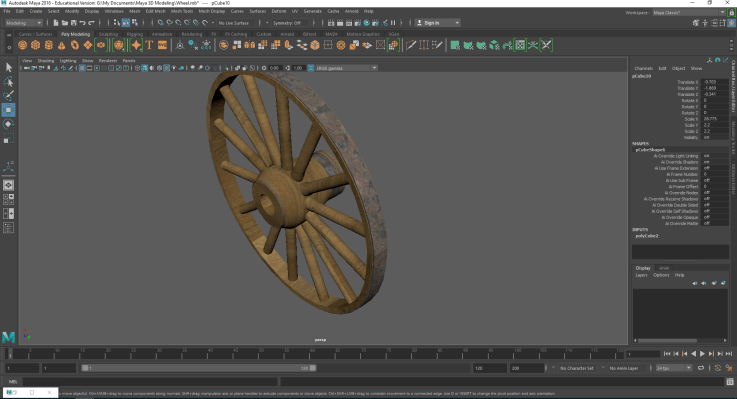Viewport: 737px width, 399px height.
Task: Open the Workspace Maya Classic dropdown
Action: pyautogui.click(x=689, y=13)
